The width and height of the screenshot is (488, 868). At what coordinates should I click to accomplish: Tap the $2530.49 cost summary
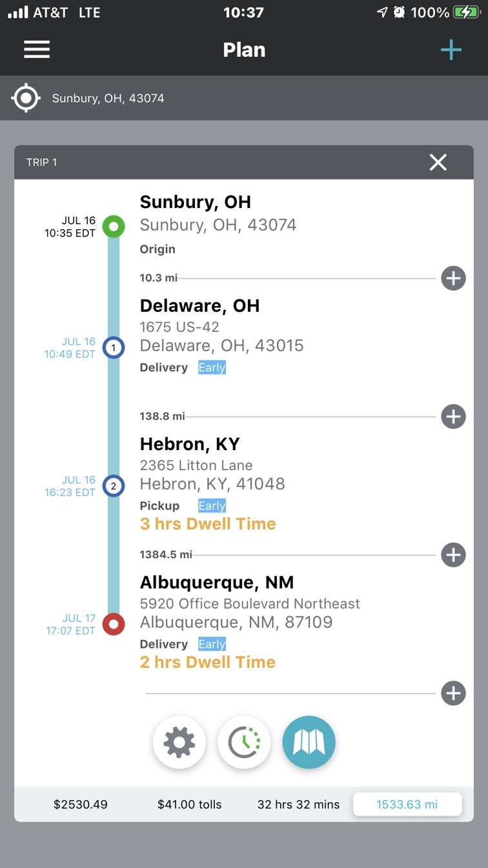pyautogui.click(x=81, y=804)
